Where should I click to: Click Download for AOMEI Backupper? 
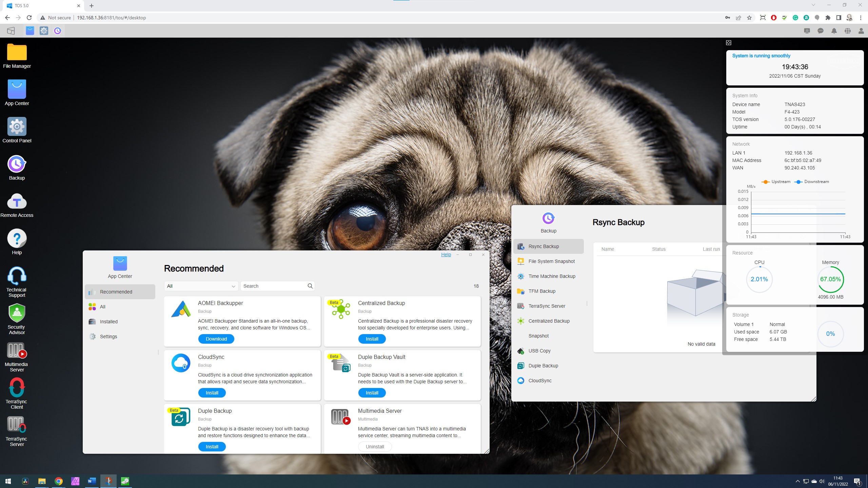216,339
